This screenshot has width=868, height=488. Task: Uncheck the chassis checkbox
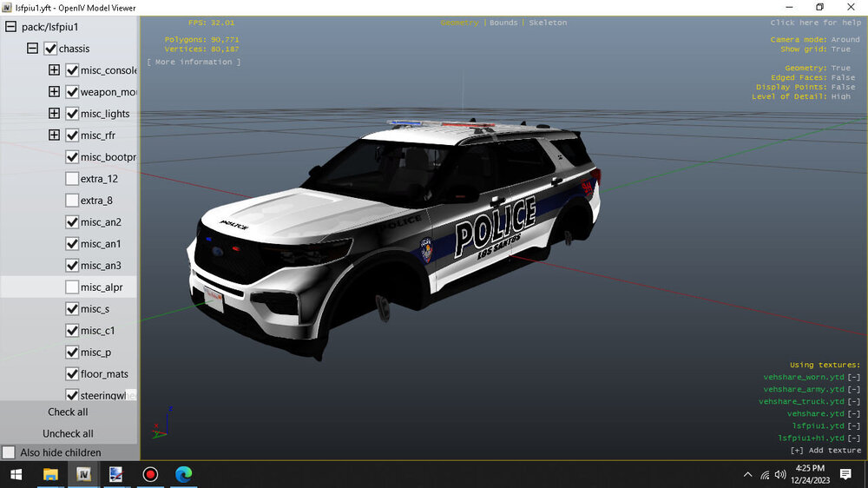[x=50, y=48]
